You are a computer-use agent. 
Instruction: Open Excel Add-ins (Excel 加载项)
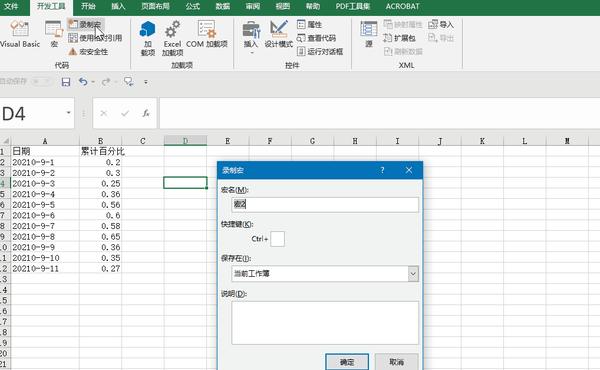click(x=172, y=38)
